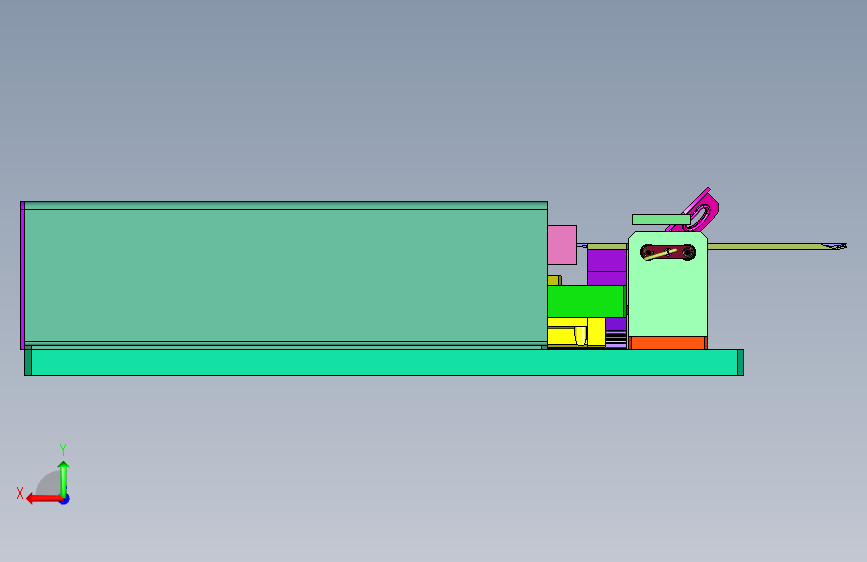Select the dark green right end cap

point(740,362)
